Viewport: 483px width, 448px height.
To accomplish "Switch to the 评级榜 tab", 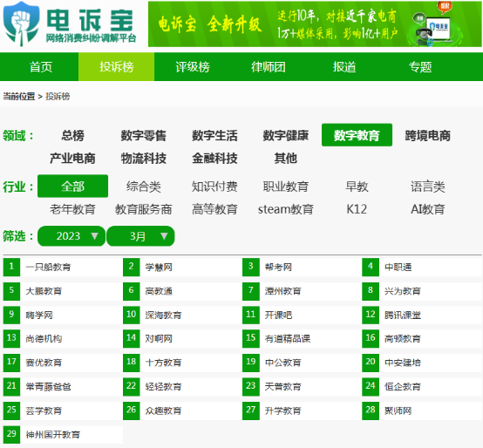I will [193, 67].
